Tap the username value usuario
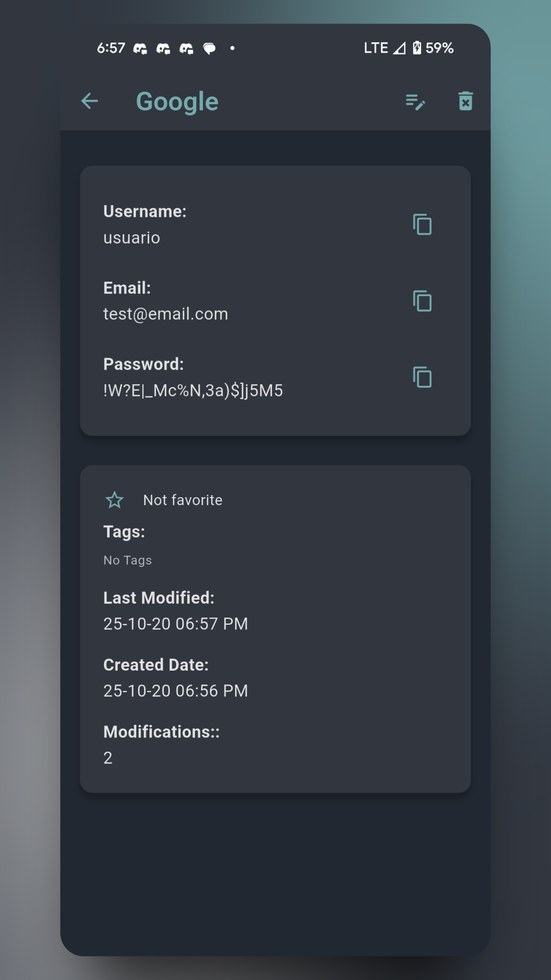Image resolution: width=551 pixels, height=980 pixels. click(x=132, y=238)
